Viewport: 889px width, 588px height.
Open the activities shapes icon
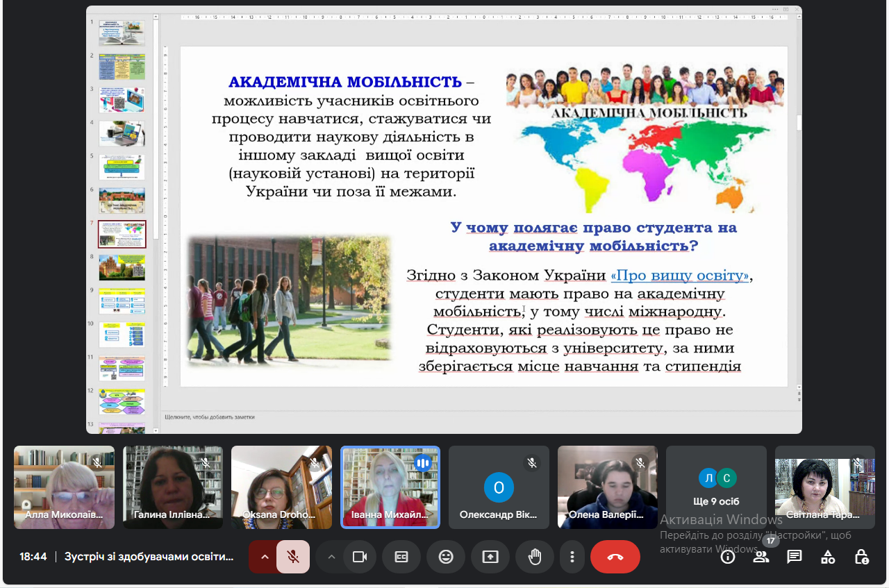point(828,557)
